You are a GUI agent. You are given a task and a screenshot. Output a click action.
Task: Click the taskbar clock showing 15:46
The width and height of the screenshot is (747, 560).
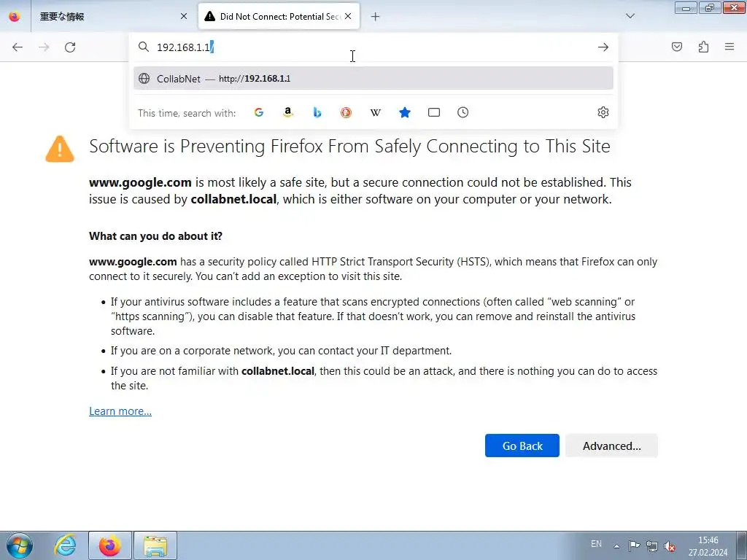pos(708,545)
